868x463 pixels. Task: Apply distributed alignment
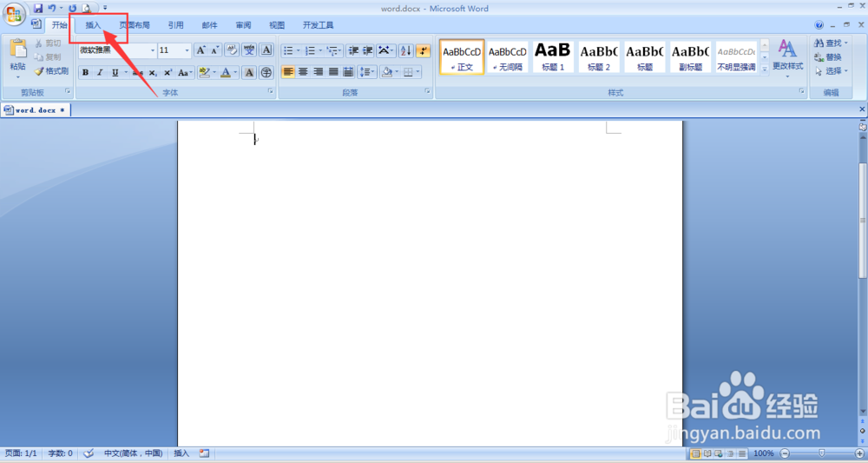pos(348,72)
